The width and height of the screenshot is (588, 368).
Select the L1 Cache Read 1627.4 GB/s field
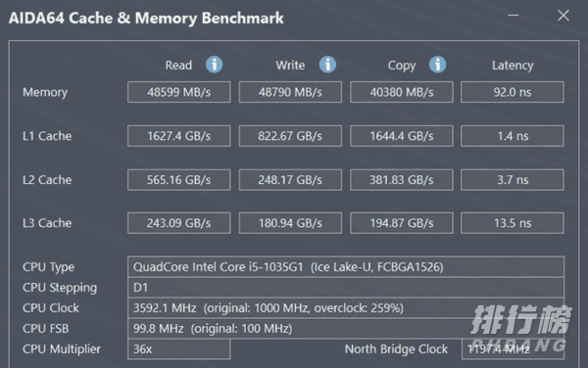click(179, 136)
